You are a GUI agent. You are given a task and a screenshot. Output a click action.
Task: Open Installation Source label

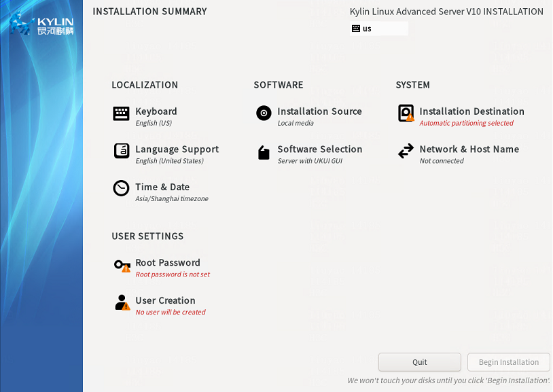click(x=319, y=111)
